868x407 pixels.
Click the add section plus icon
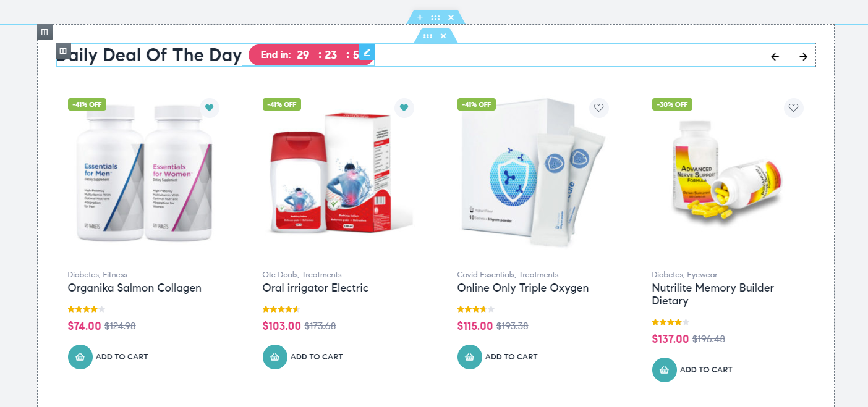[x=420, y=17]
